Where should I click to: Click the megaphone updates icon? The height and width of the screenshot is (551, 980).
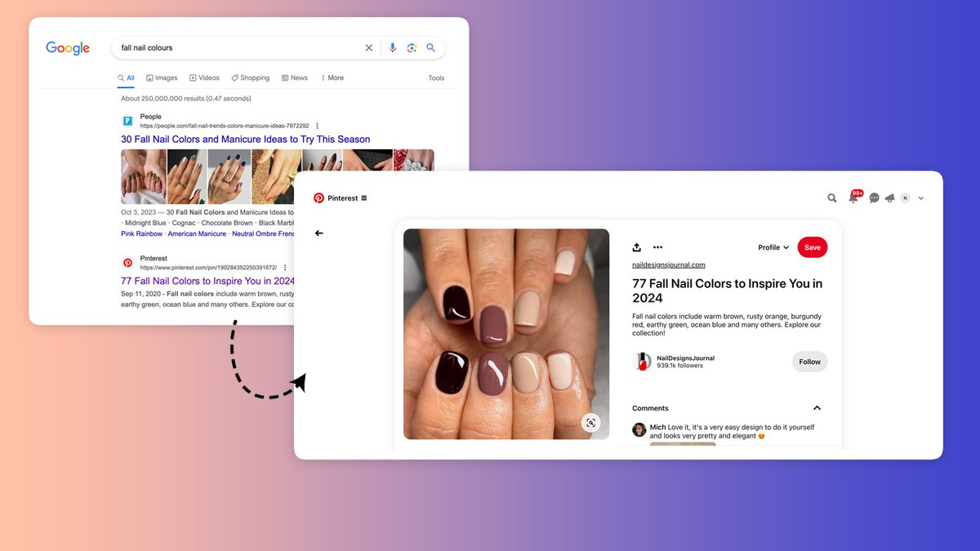[889, 198]
